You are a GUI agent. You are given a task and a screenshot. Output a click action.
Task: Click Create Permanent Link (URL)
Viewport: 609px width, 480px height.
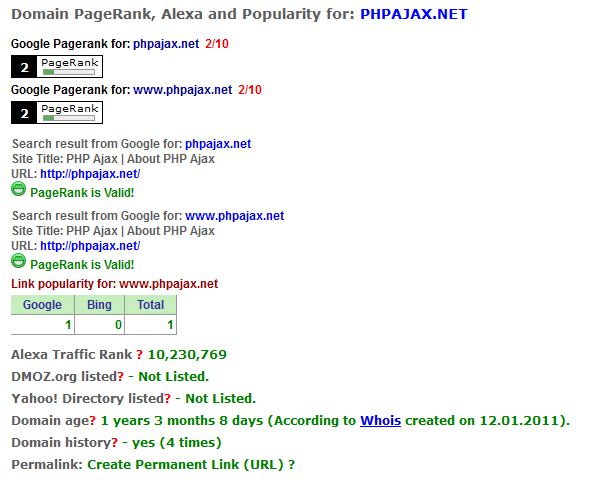185,464
